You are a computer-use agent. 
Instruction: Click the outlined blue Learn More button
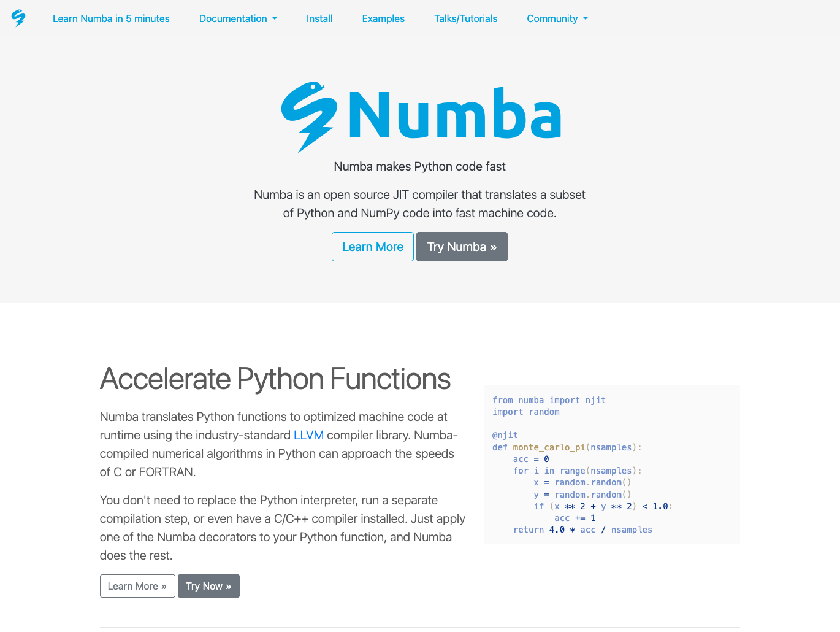373,247
